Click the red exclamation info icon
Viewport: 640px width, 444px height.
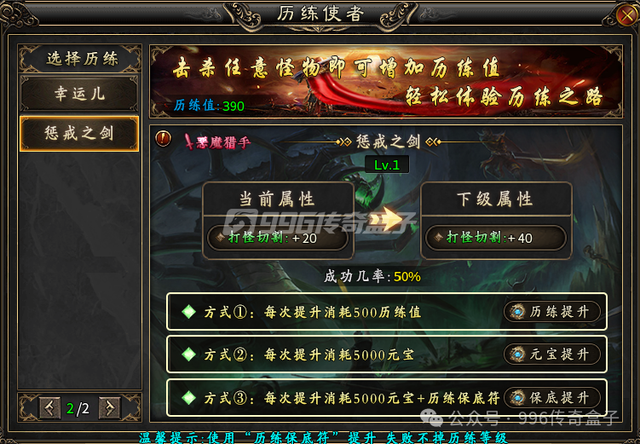click(x=163, y=139)
